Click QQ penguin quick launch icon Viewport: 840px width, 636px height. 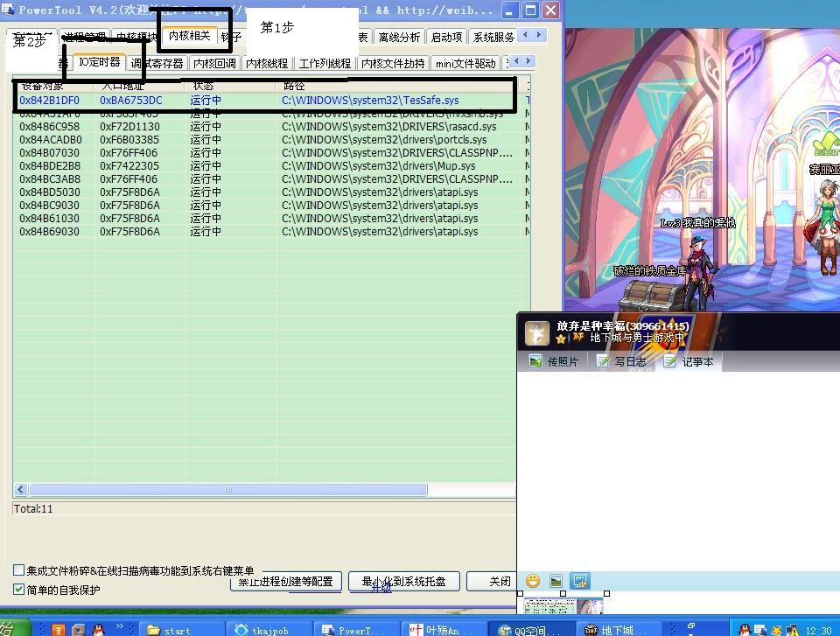pos(97,630)
